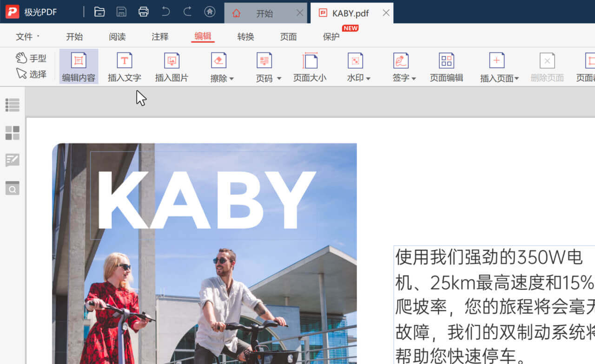Open the bookmarks outline panel in the sidebar
The width and height of the screenshot is (595, 364).
[x=12, y=104]
